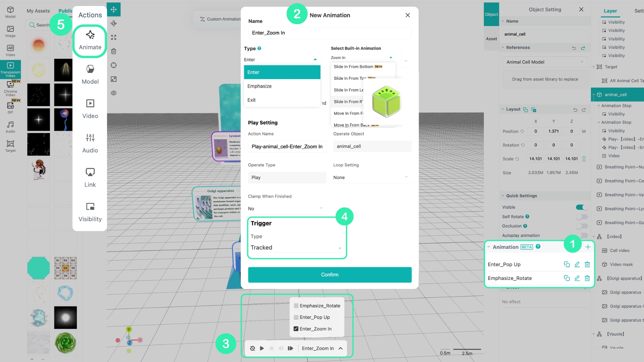Uncheck the Enter_Zoom In checkbox
The image size is (644, 362).
[x=296, y=329]
